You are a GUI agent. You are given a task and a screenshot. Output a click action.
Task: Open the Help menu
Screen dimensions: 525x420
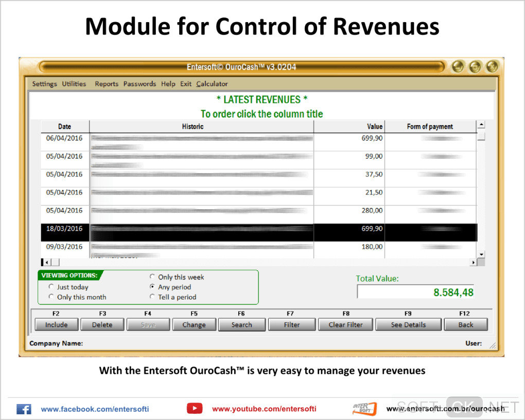(168, 84)
